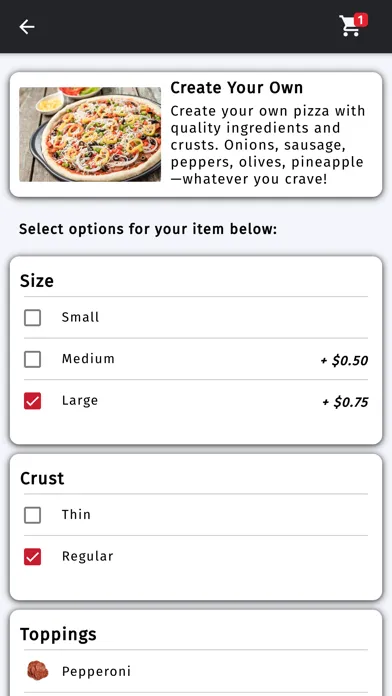Tap the Create Your Own title

tap(237, 87)
